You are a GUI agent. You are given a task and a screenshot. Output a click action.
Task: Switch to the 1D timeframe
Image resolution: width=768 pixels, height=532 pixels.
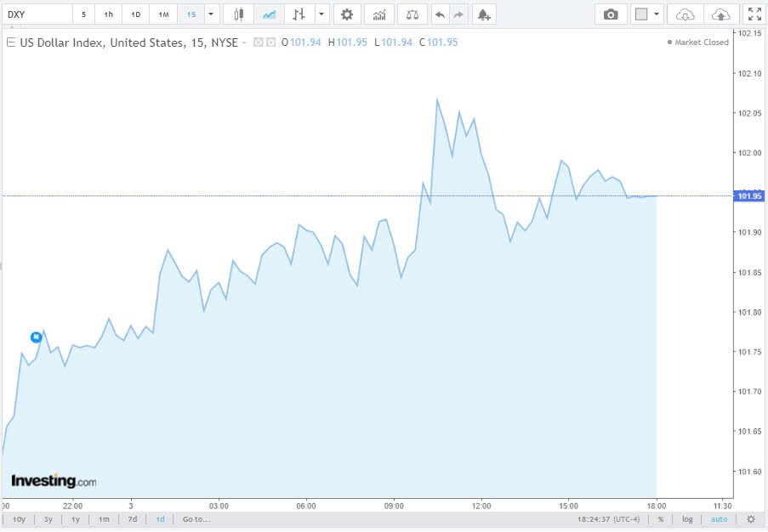tap(135, 14)
